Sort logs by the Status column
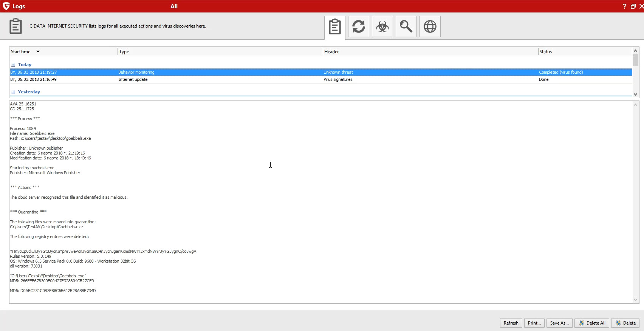This screenshot has width=644, height=331. click(585, 52)
